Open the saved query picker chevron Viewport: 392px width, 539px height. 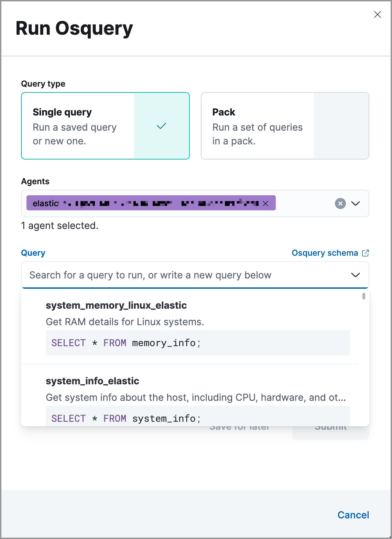click(x=356, y=275)
